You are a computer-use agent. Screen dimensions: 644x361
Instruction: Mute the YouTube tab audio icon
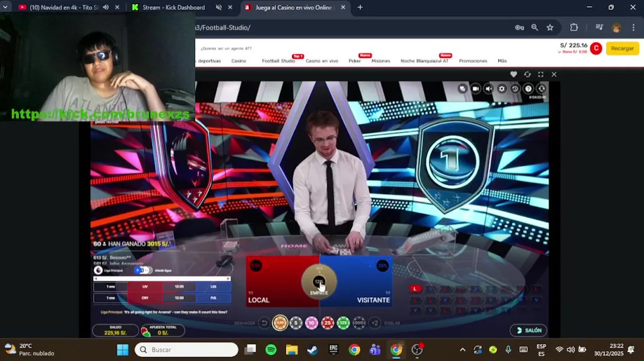tap(106, 8)
